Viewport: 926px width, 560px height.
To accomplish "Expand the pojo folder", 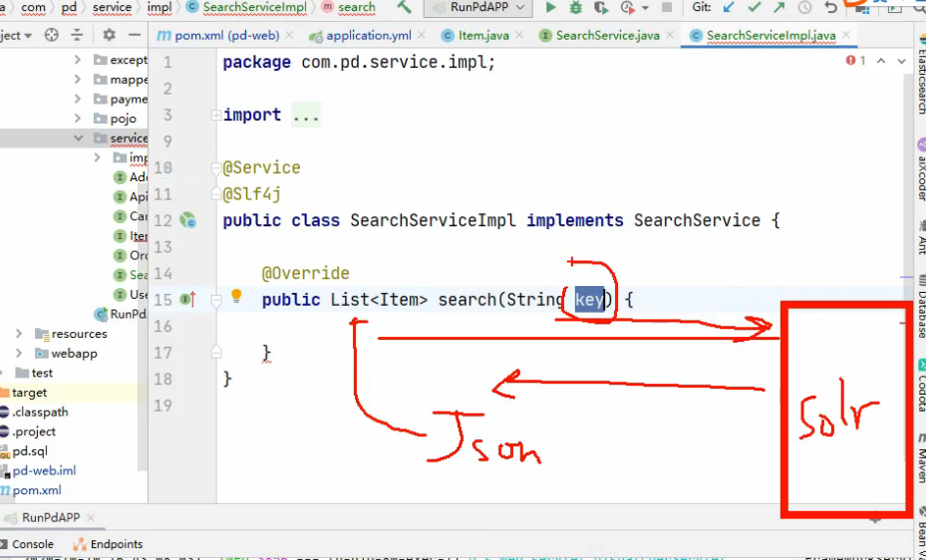I will coord(78,119).
